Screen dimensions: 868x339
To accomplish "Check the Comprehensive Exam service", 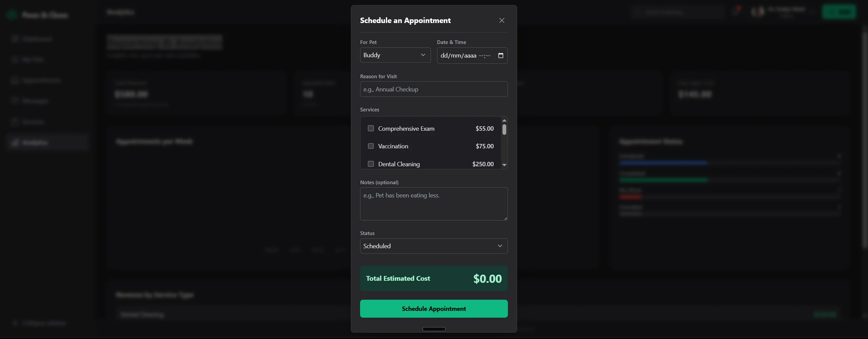I will point(371,128).
